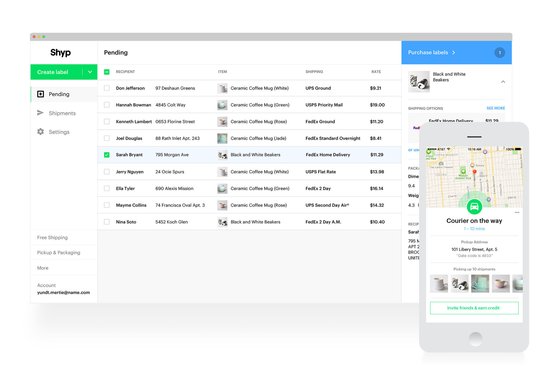Click the beakers shipment photo on phone

[459, 283]
